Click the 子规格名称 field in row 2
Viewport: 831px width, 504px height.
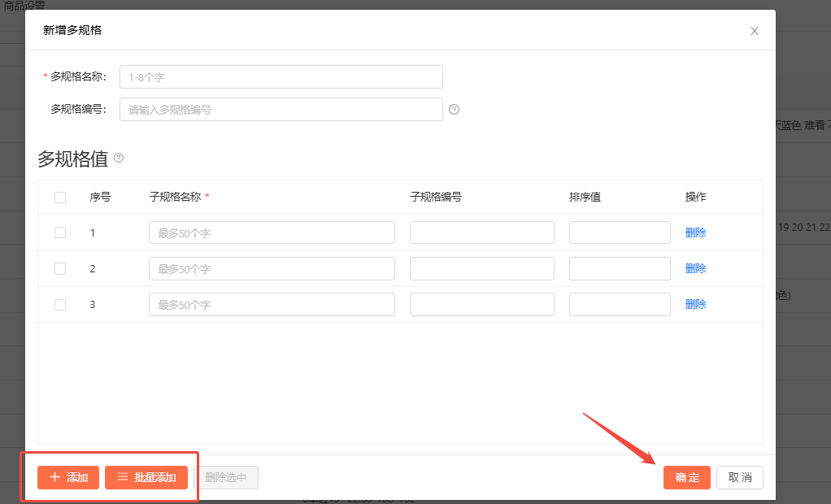272,269
